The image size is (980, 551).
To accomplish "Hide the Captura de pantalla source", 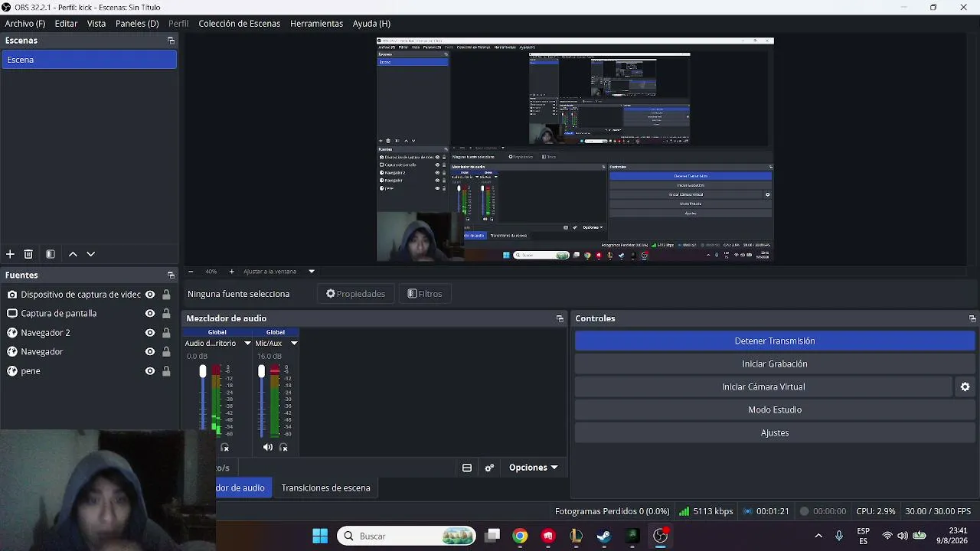I will [150, 314].
